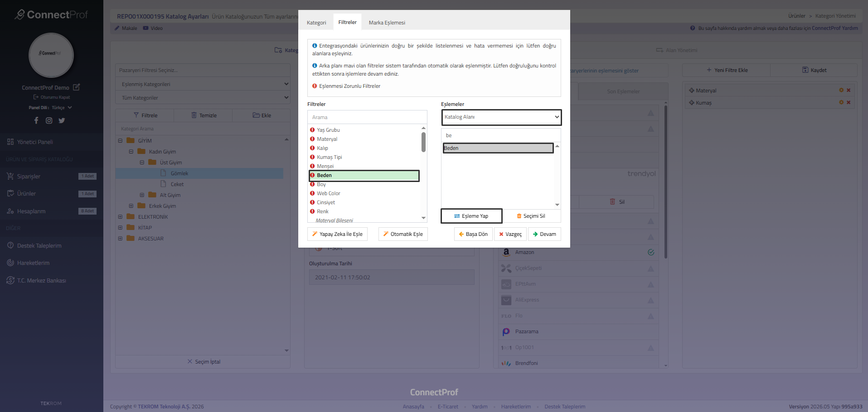Click the Seçimi Sil button
This screenshot has height=412, width=868.
[x=531, y=216]
